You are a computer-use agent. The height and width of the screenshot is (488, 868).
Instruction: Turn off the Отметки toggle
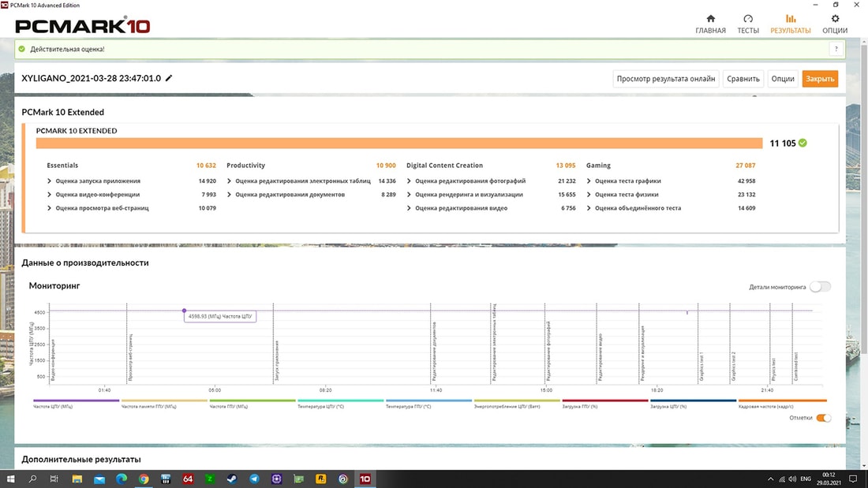click(823, 418)
